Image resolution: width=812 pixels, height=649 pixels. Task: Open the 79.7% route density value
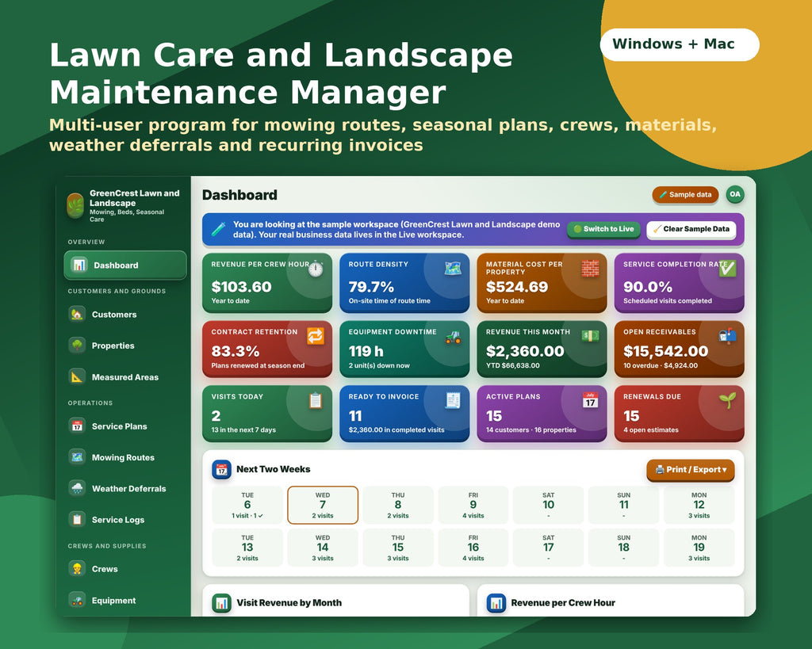371,287
